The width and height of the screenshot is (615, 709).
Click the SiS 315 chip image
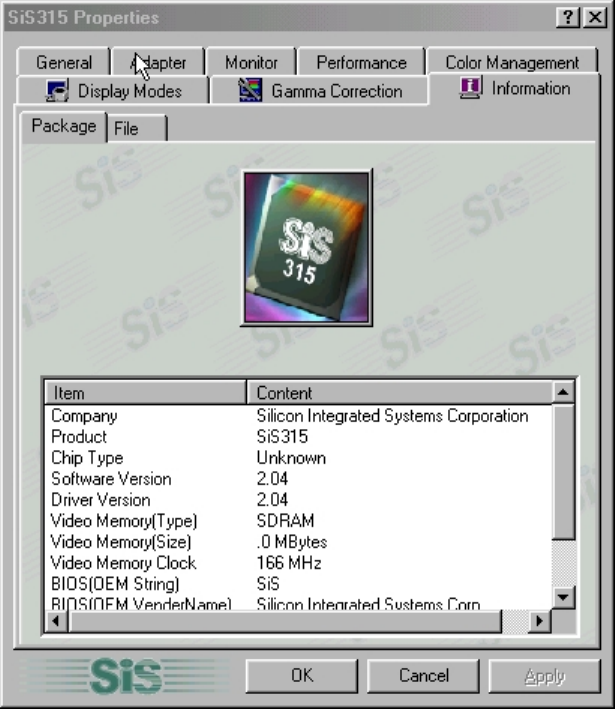tap(307, 247)
